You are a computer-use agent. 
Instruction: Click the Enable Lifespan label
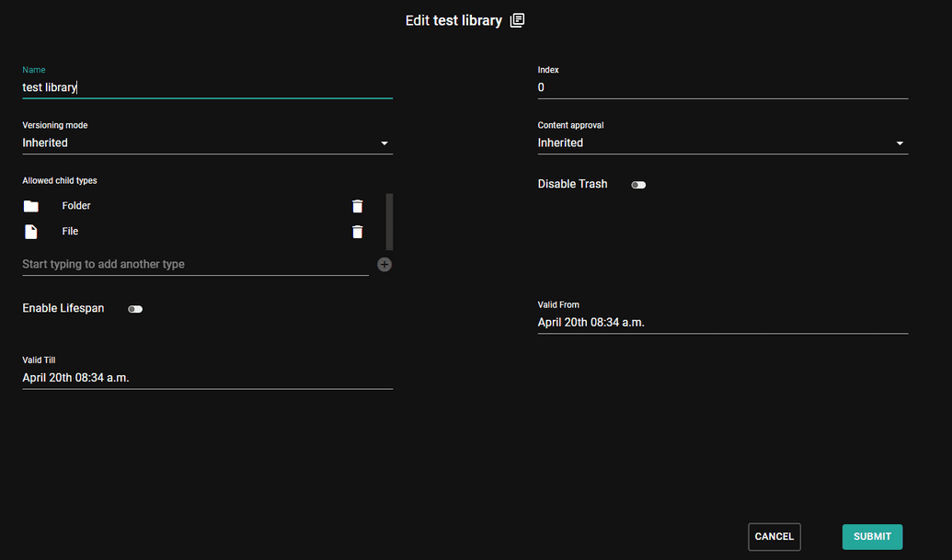(x=63, y=308)
